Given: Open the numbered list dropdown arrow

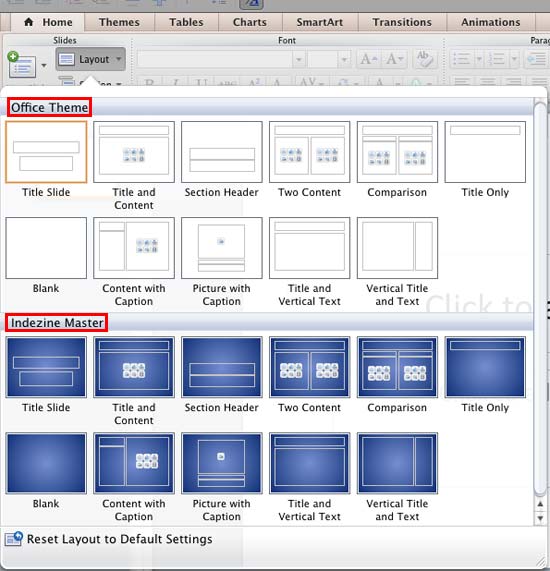Looking at the screenshot, I should pyautogui.click(x=514, y=59).
